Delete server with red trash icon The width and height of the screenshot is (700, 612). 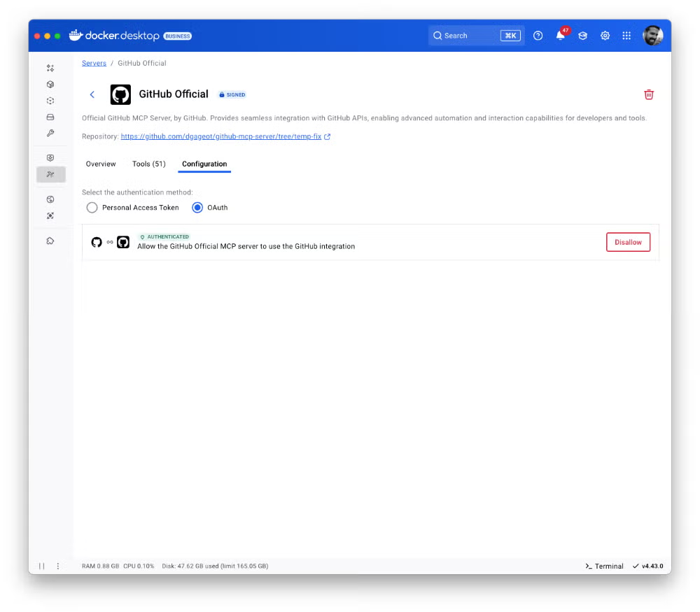click(x=649, y=94)
